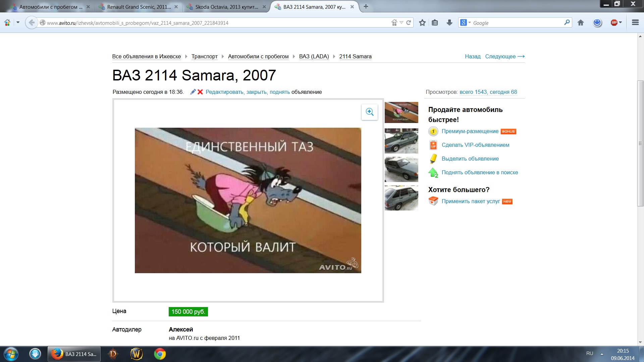Click Выделить объявление link
This screenshot has width=644, height=362.
tap(470, 159)
